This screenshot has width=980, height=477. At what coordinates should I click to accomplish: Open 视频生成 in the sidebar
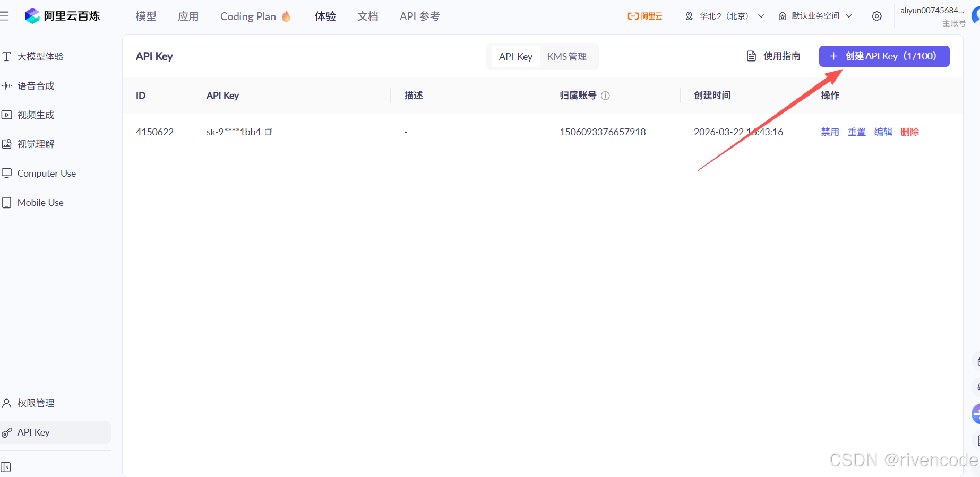tap(29, 115)
